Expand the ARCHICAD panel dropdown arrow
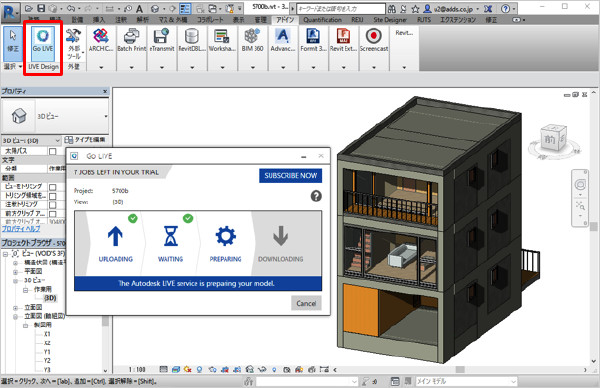This screenshot has height=388, width=600. (x=101, y=67)
